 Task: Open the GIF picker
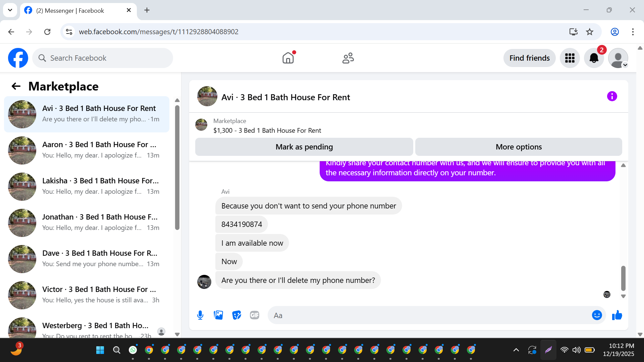coord(255,315)
